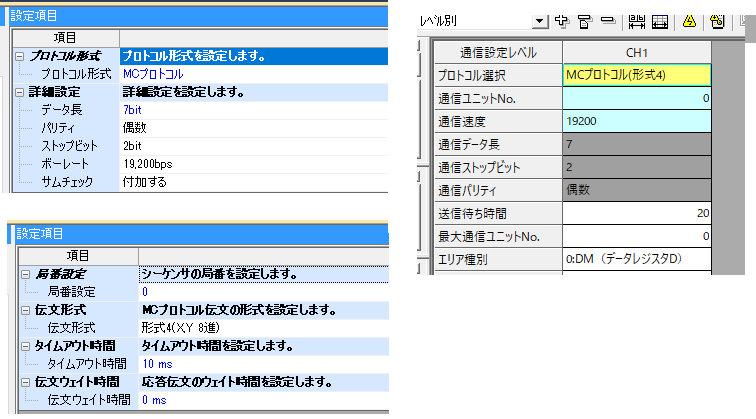This screenshot has width=756, height=419.
Task: Collapse the 局番設定 group
Action: click(26, 274)
